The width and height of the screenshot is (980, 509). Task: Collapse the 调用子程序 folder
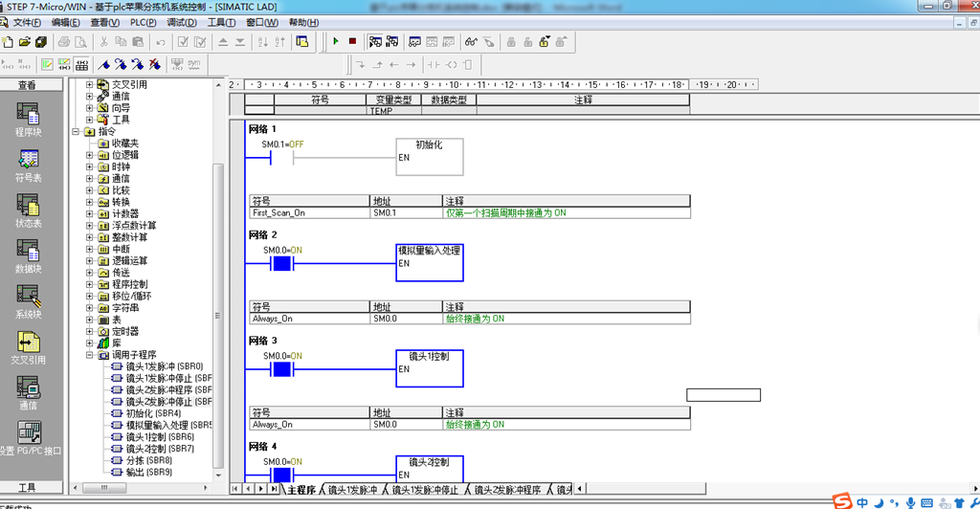[89, 355]
